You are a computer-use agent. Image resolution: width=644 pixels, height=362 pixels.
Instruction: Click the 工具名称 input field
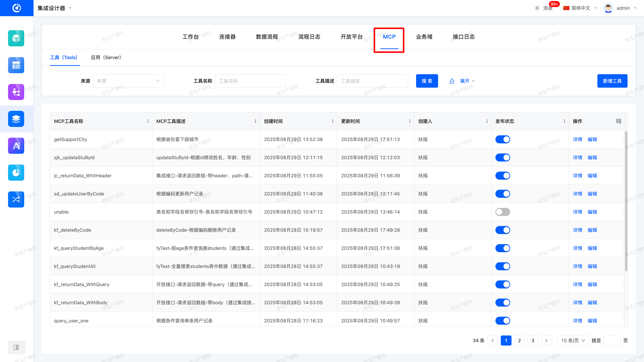pyautogui.click(x=250, y=81)
